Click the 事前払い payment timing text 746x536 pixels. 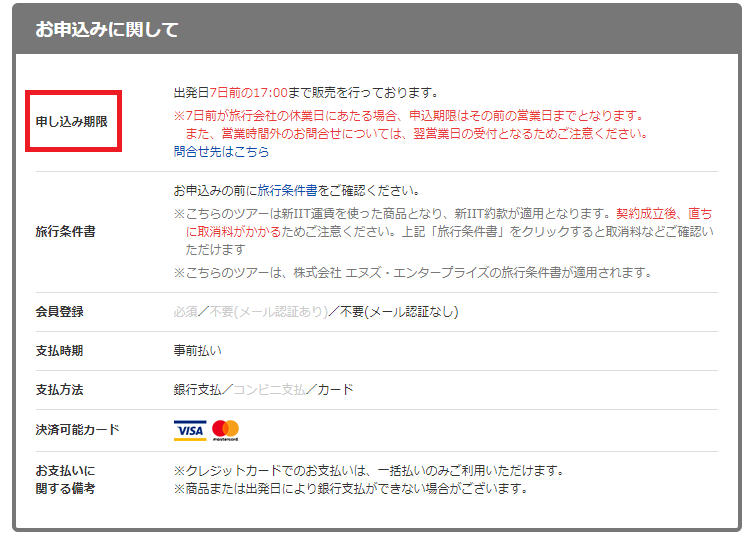click(x=197, y=351)
